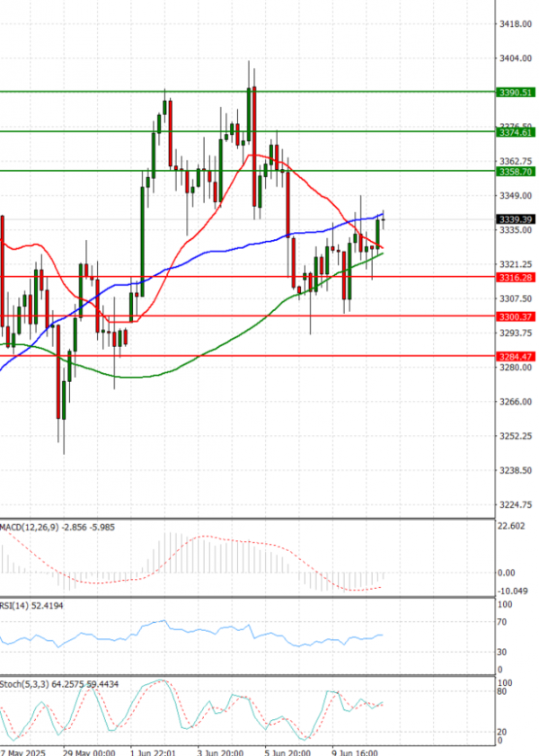
Task: Click the current price label 3339.39
Action: point(516,218)
